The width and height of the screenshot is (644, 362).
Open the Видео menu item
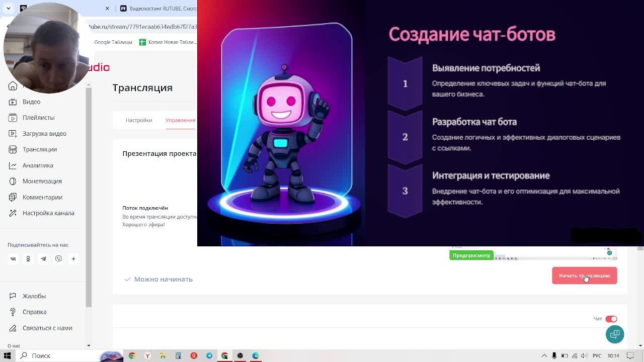(31, 102)
